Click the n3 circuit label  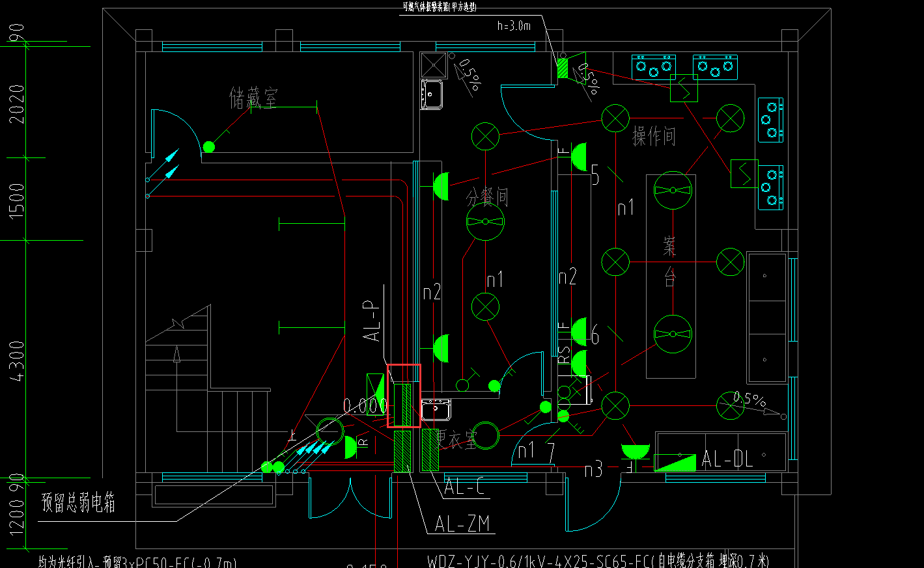pyautogui.click(x=593, y=469)
